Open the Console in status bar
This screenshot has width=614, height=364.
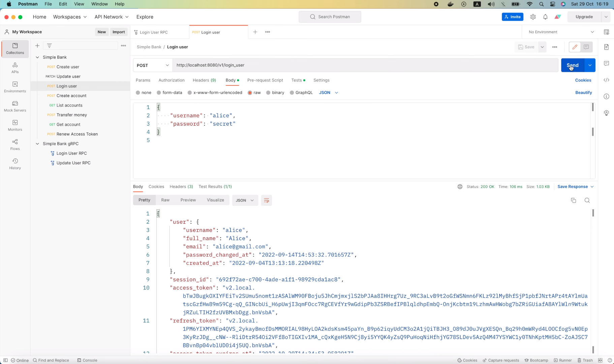coord(87,360)
